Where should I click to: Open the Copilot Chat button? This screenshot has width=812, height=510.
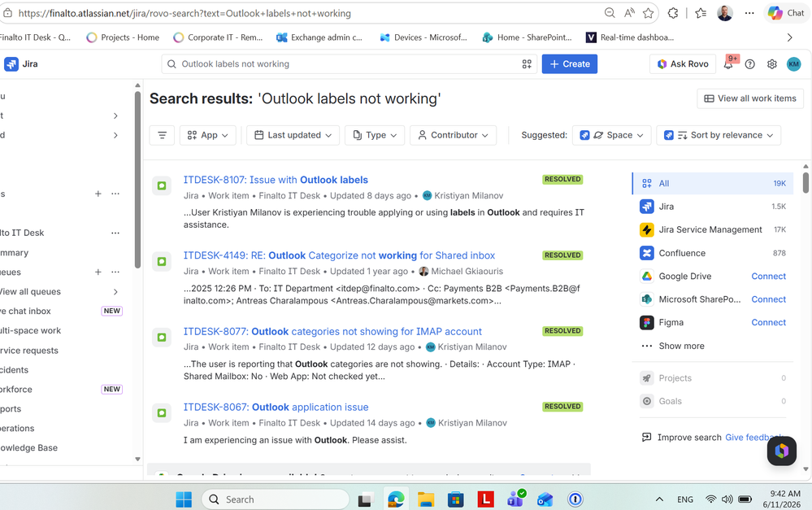[x=786, y=13]
